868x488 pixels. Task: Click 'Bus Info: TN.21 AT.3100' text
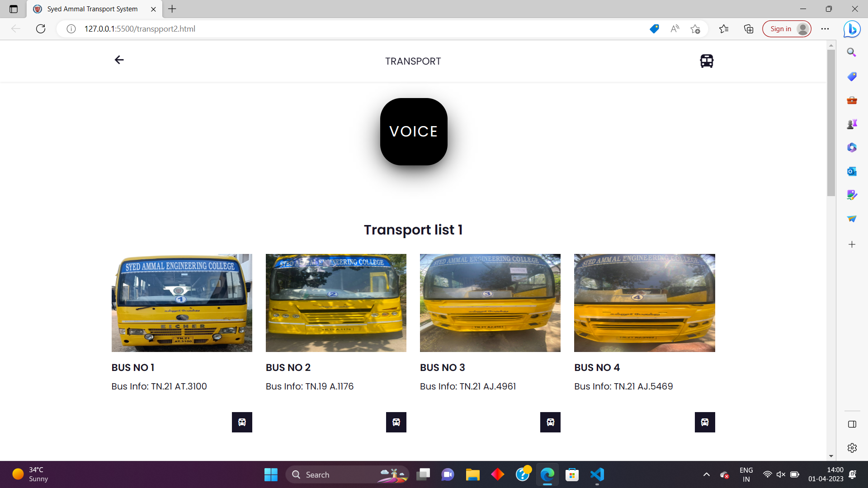point(159,386)
